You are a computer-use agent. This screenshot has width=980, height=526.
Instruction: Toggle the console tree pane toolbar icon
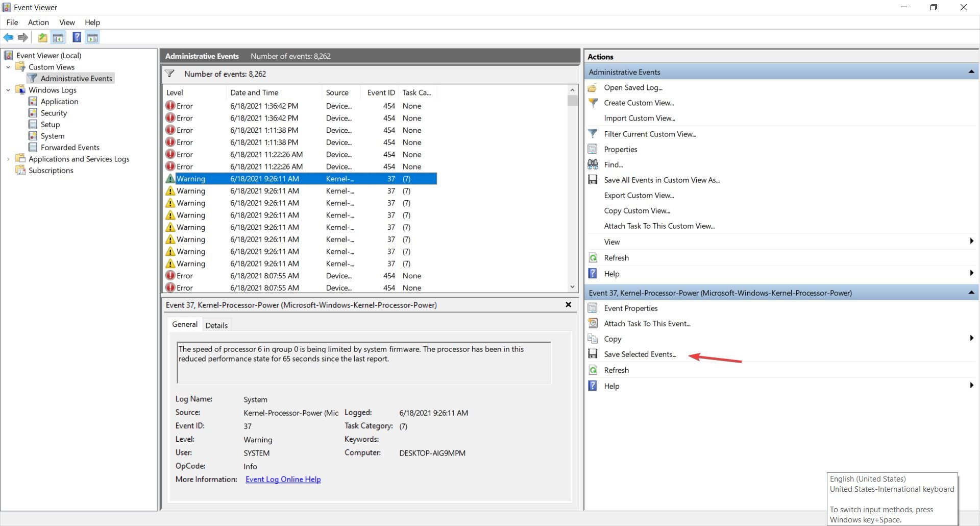tap(58, 37)
